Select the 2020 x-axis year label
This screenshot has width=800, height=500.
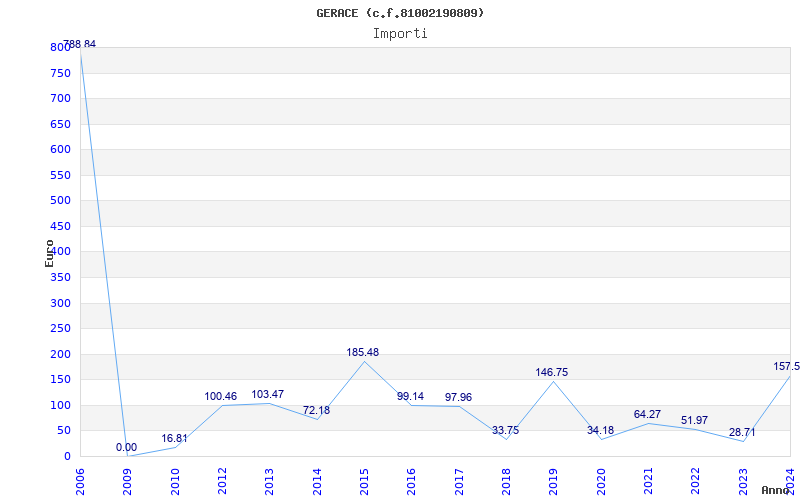pyautogui.click(x=601, y=482)
